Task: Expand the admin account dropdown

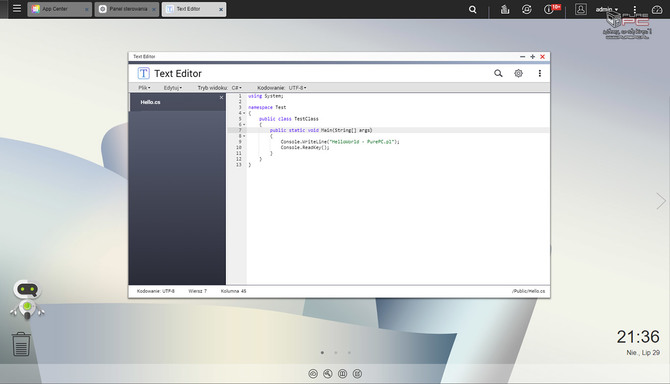Action: tap(607, 9)
